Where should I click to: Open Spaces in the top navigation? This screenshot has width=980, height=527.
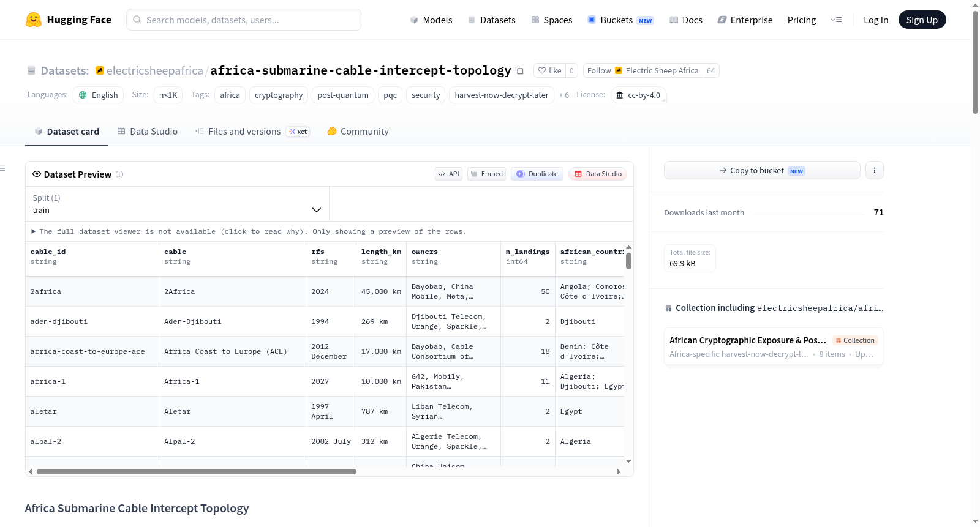pyautogui.click(x=552, y=20)
